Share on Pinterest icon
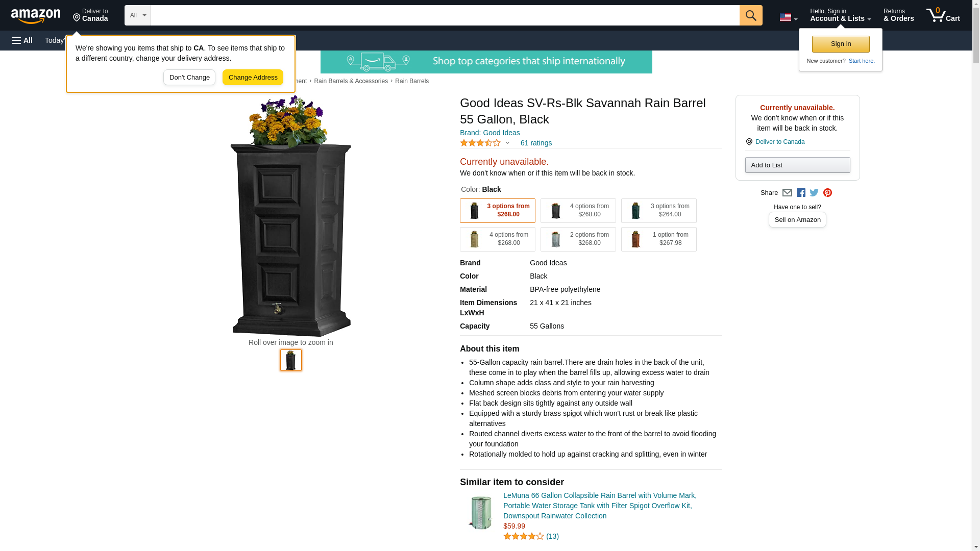Image resolution: width=980 pixels, height=551 pixels. tap(827, 193)
